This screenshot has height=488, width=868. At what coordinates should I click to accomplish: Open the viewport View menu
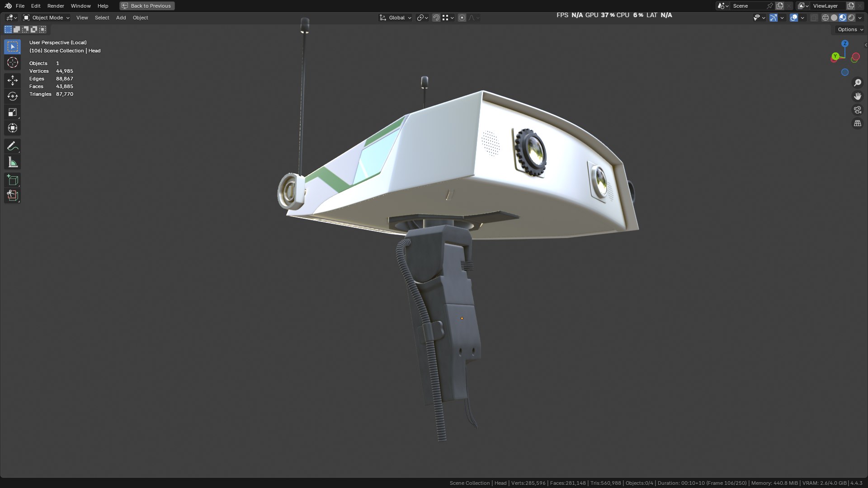pos(82,18)
